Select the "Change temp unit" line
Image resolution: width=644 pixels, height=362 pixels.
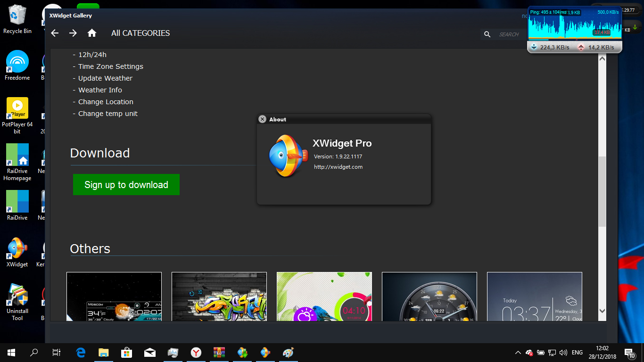point(105,114)
